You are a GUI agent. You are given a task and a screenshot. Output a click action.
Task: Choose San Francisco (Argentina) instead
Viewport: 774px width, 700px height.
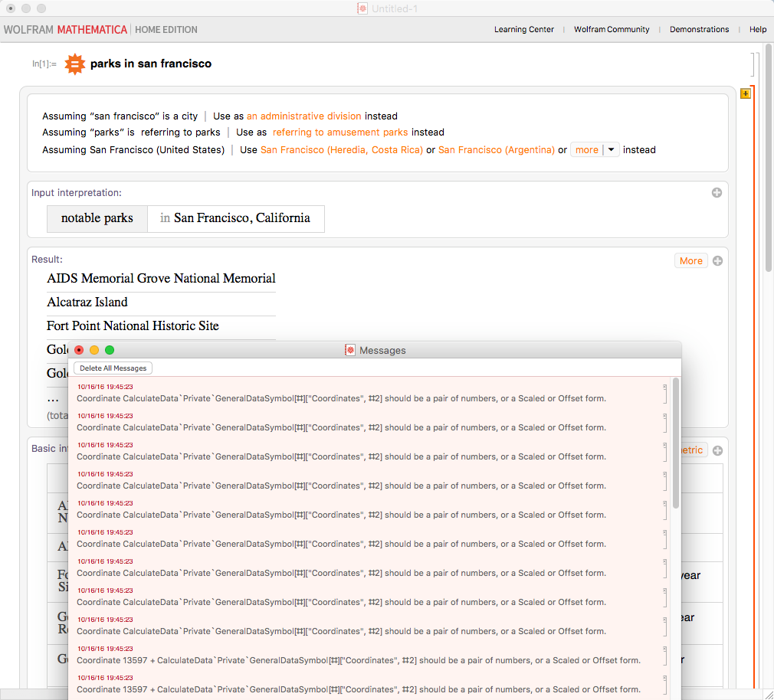pyautogui.click(x=497, y=150)
